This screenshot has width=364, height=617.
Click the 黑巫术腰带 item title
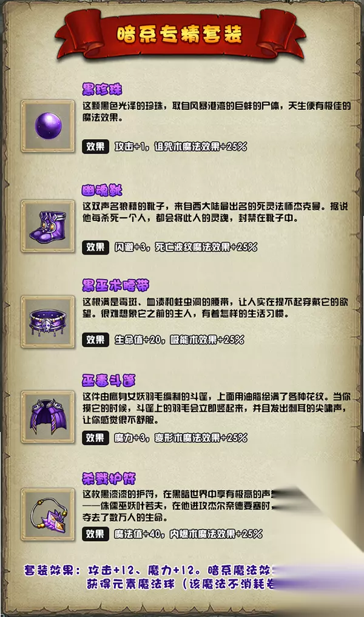[116, 285]
